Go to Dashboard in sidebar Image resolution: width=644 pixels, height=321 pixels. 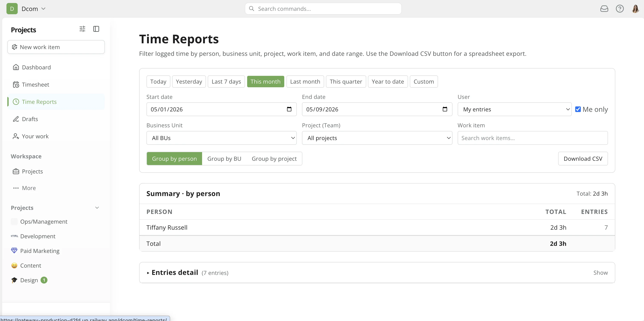pyautogui.click(x=56, y=67)
